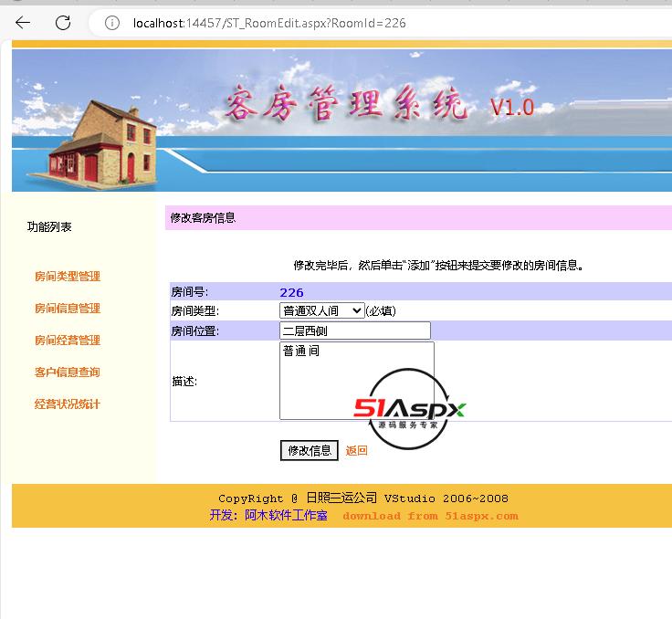Go to 房间信息管理 in the sidebar
Image resolution: width=672 pixels, height=619 pixels.
(68, 309)
